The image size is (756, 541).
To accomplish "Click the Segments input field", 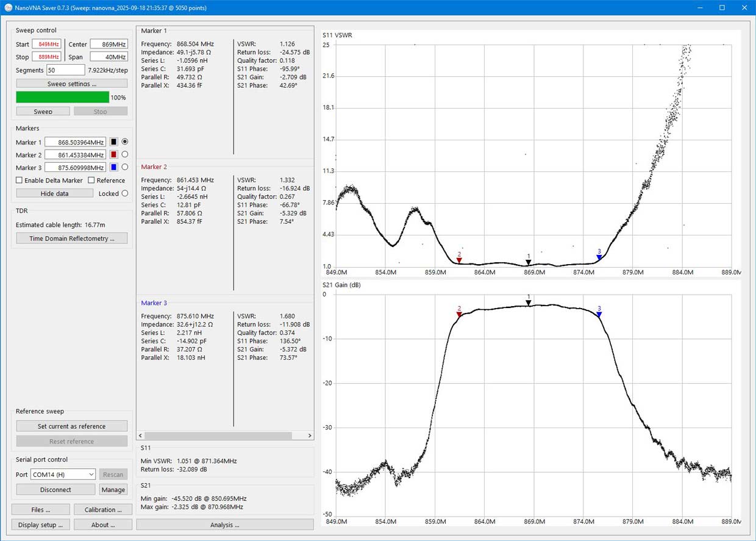I will pyautogui.click(x=66, y=70).
